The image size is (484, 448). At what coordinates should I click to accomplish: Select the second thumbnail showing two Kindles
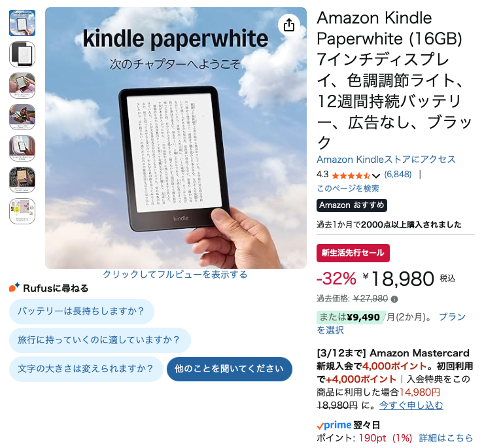(22, 54)
